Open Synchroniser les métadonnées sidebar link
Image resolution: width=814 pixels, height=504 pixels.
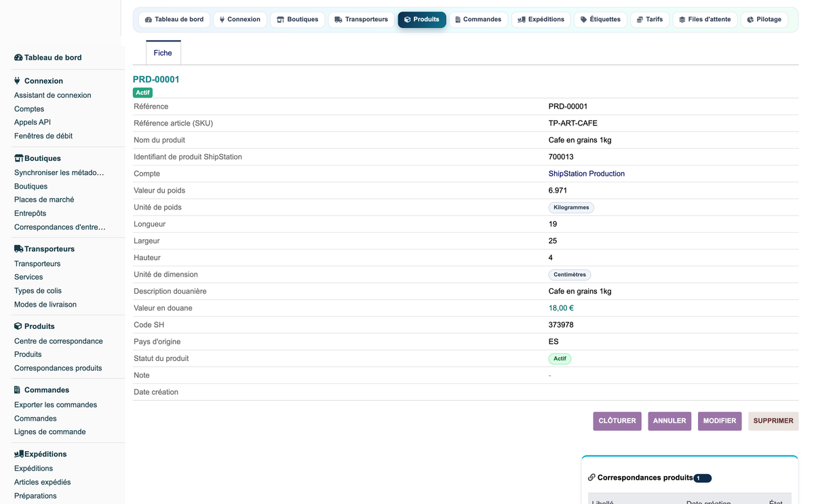point(60,173)
